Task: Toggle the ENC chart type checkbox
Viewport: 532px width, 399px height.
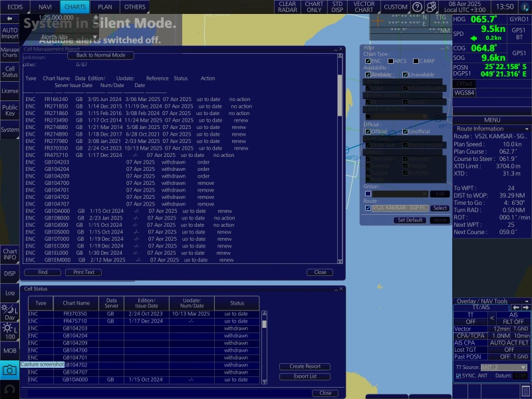Action: tap(368, 61)
